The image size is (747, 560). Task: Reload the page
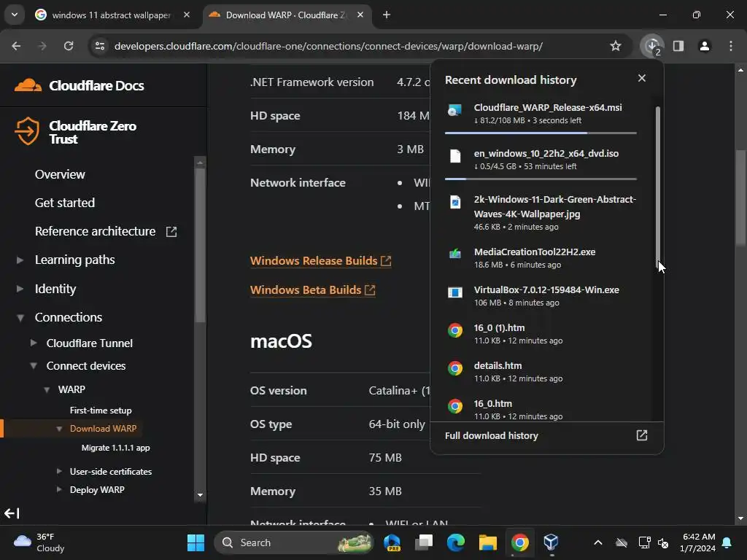(x=69, y=46)
